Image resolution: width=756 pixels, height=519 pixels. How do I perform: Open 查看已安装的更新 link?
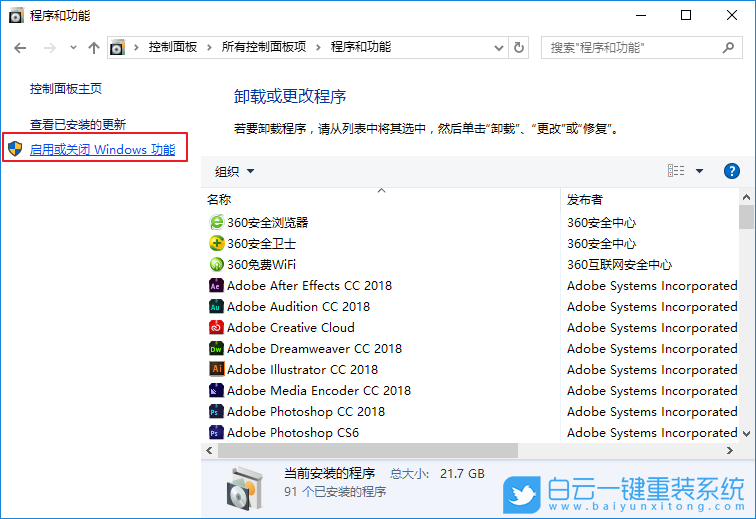[x=78, y=124]
